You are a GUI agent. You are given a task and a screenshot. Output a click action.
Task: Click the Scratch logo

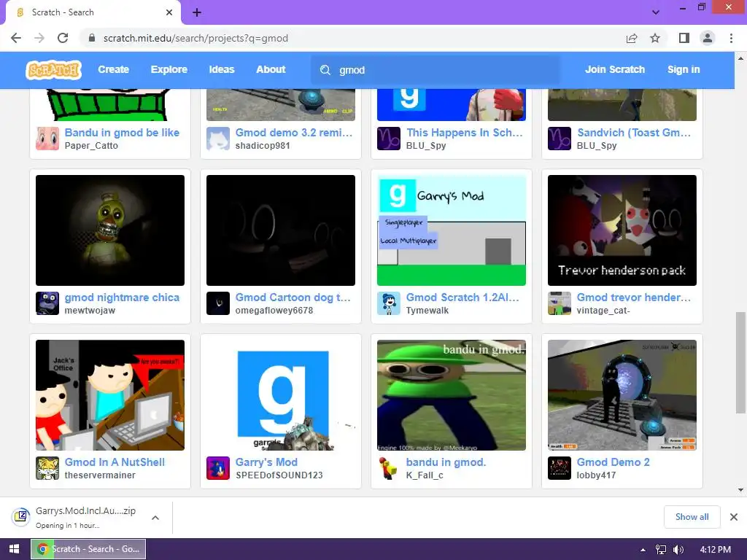pyautogui.click(x=53, y=70)
